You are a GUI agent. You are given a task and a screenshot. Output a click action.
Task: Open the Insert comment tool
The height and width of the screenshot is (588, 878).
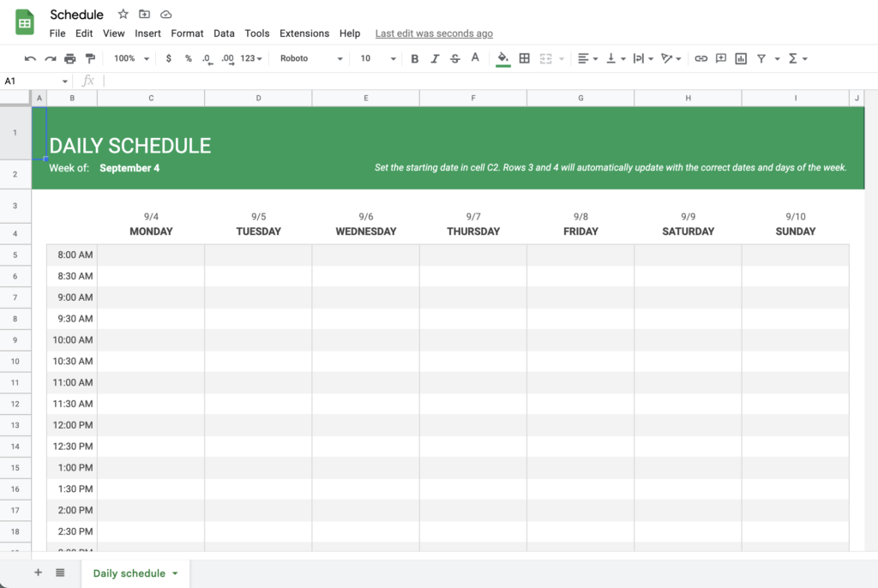click(x=720, y=58)
